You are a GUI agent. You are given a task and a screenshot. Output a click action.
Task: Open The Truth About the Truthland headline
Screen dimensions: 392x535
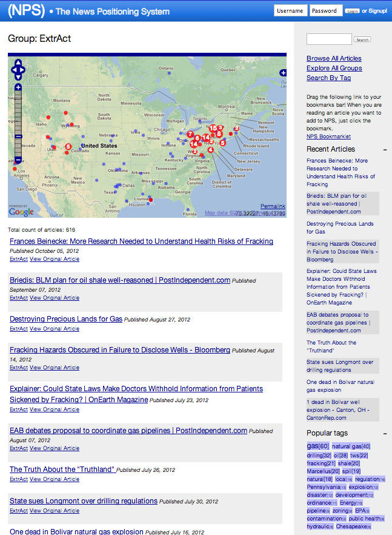[x=63, y=469]
